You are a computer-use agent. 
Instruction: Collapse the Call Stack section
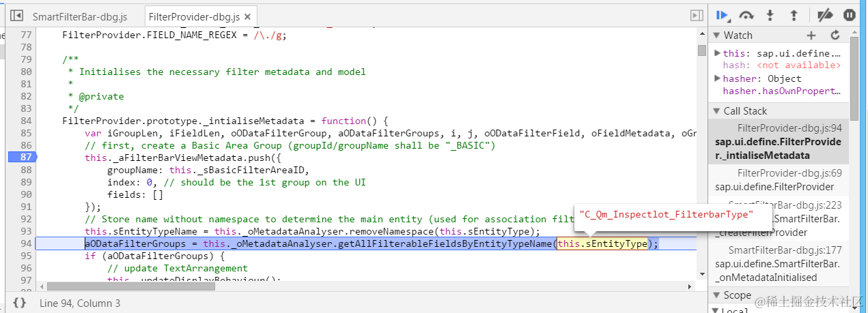click(x=716, y=111)
